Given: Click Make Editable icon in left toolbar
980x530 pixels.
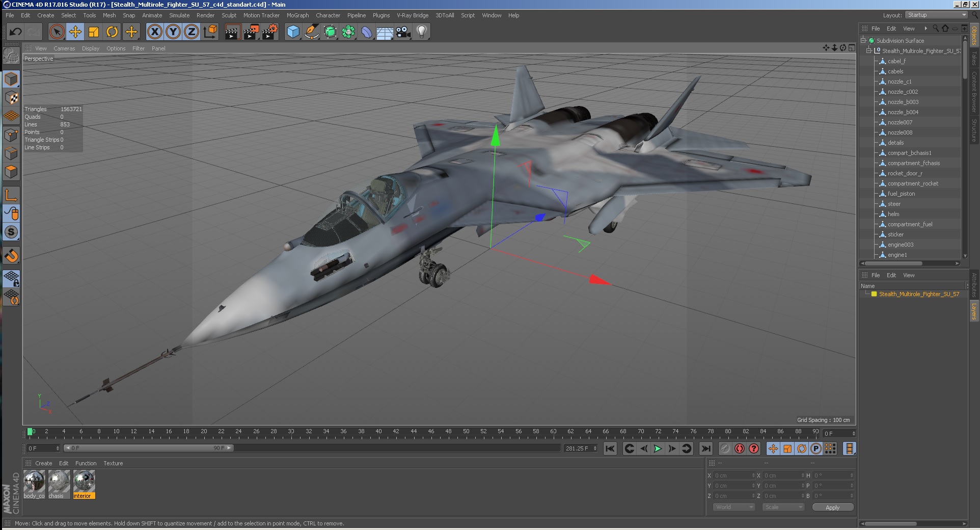Looking at the screenshot, I should point(11,56).
